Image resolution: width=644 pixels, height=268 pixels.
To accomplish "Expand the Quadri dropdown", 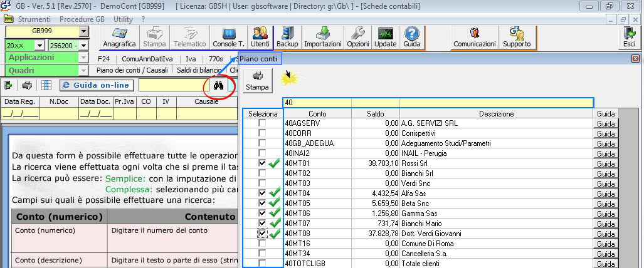I will point(84,71).
